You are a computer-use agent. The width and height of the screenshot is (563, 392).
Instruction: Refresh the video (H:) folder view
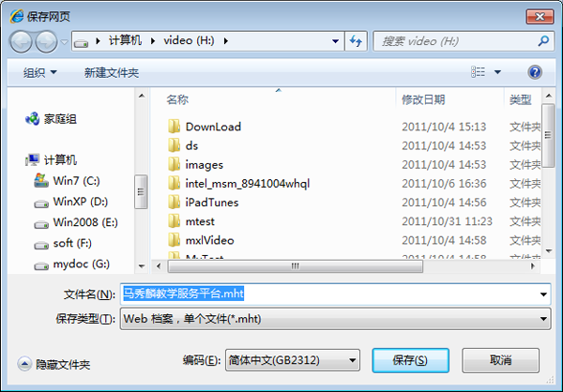point(356,41)
